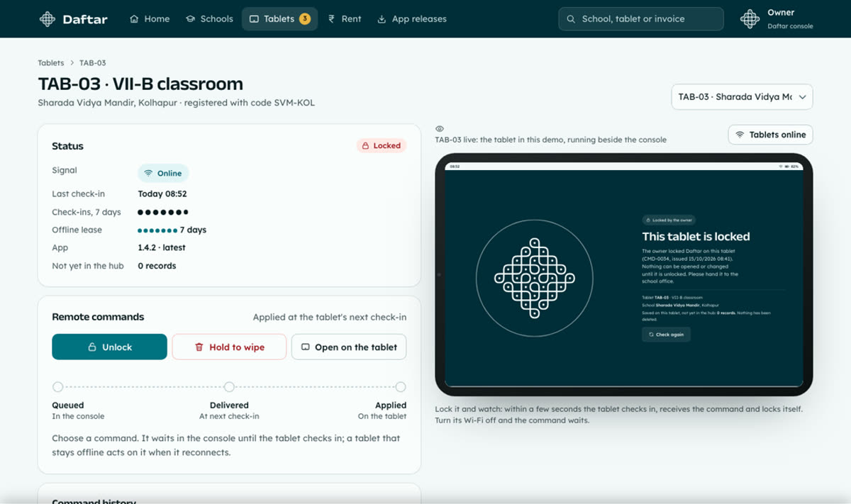Screen dimensions: 851x504
Task: Click the search field for school, tablet or invoice
Action: 641,19
